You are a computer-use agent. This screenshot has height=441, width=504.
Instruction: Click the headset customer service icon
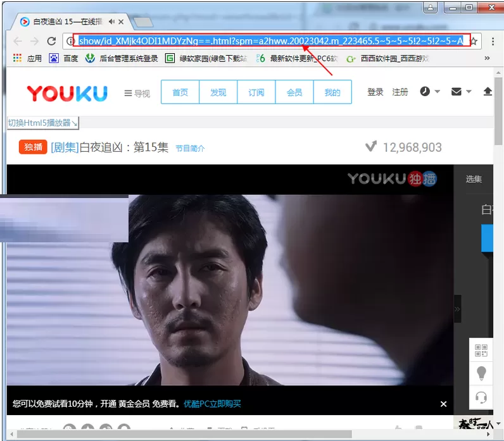481,397
